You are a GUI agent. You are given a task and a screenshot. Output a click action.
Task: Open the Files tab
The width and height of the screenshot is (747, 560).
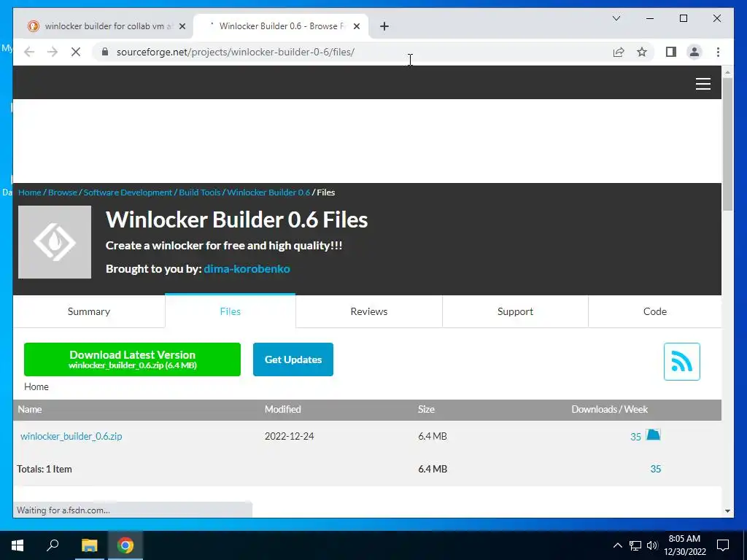click(x=230, y=311)
